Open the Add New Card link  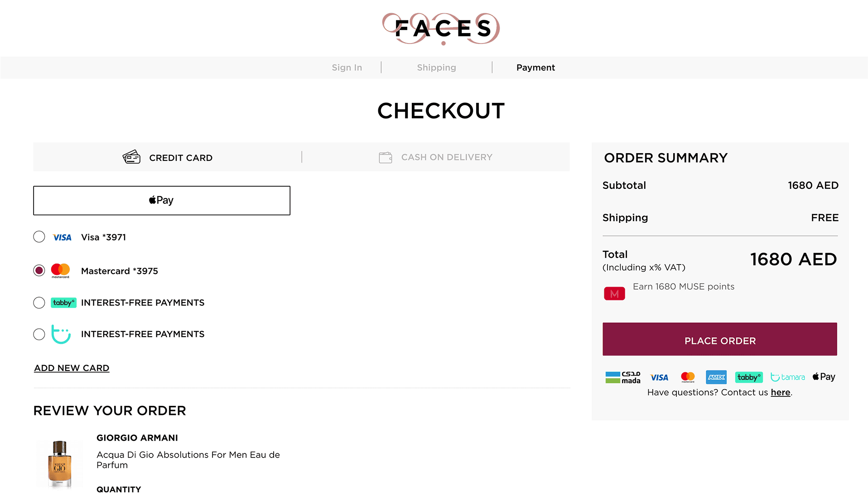[x=72, y=368]
